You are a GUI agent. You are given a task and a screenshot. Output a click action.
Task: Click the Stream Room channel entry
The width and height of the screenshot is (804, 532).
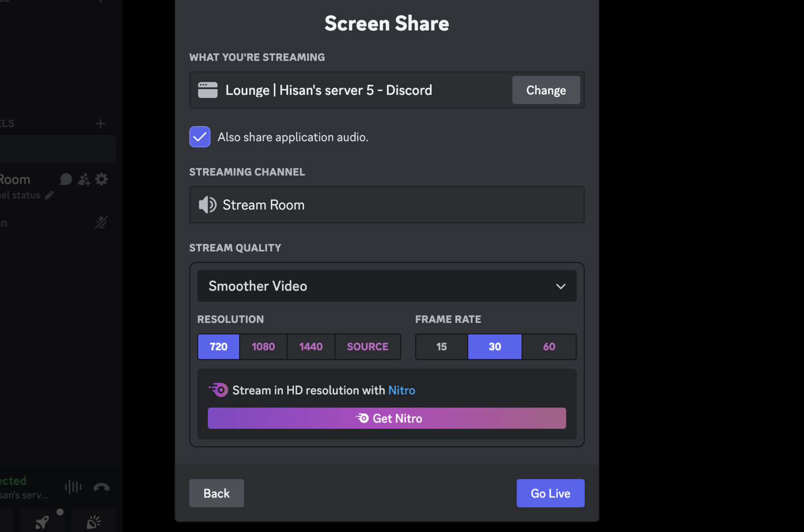(386, 204)
